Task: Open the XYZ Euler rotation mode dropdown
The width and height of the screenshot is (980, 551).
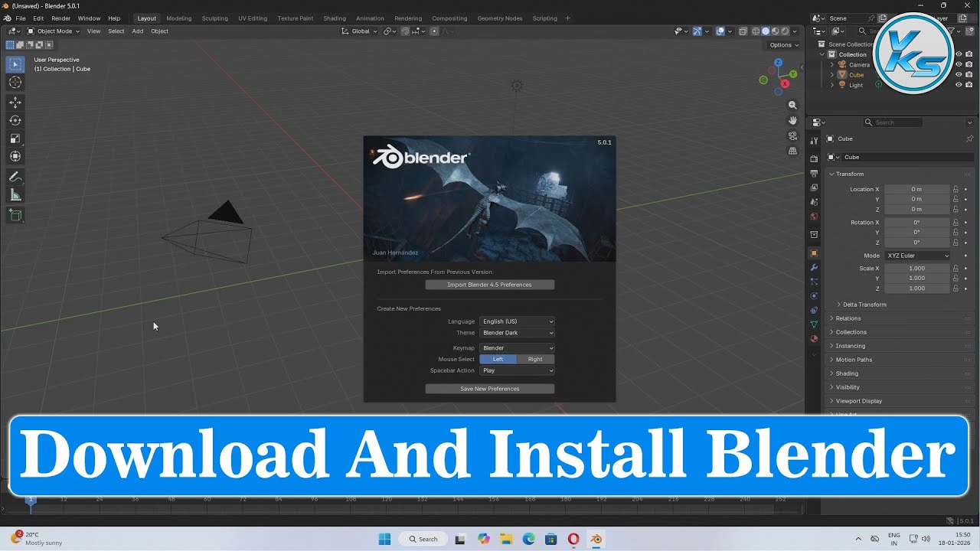Action: (917, 256)
